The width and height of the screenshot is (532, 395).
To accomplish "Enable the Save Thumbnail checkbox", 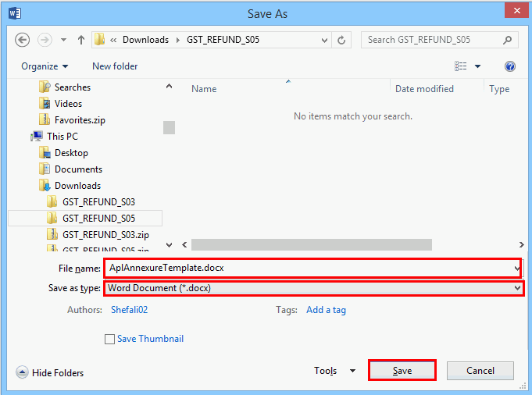I will (x=109, y=339).
